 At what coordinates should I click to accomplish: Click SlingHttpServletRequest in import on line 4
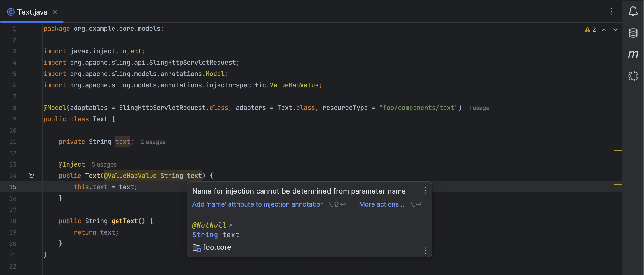[x=192, y=63]
